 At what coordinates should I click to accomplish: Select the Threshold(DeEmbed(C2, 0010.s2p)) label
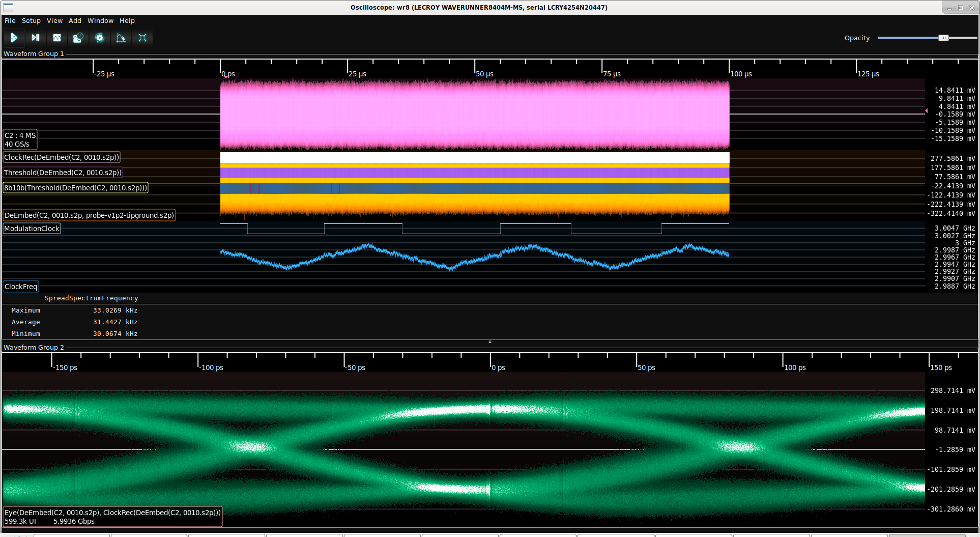63,173
